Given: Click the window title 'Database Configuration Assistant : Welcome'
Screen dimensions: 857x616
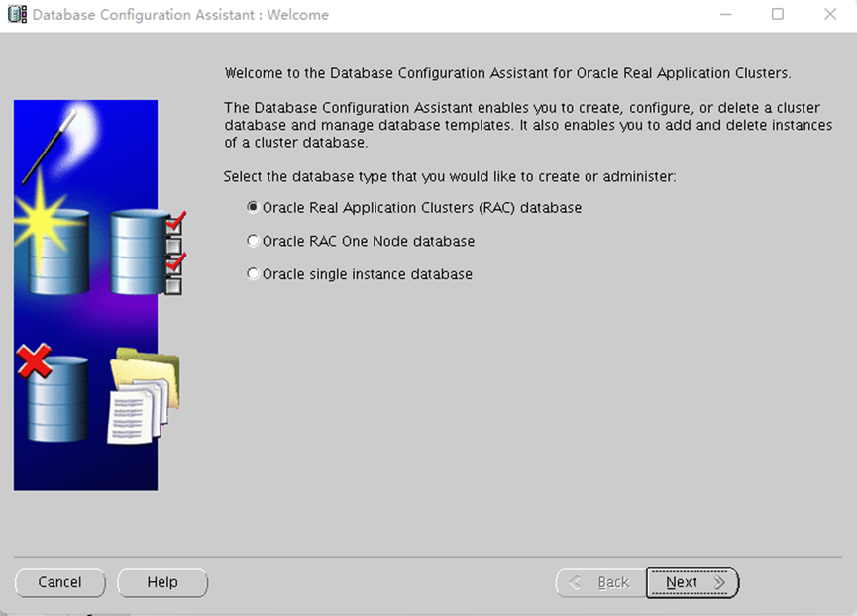Looking at the screenshot, I should 180,15.
